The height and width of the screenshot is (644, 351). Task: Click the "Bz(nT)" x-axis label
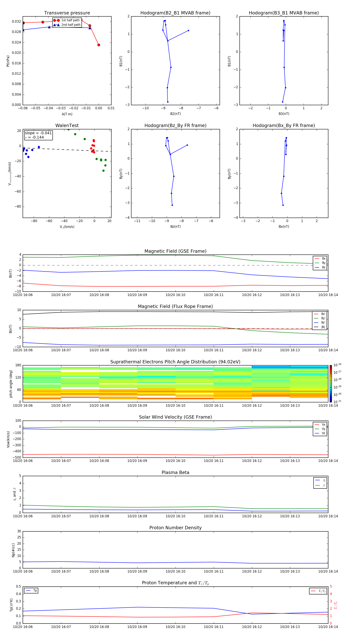pos(175,227)
